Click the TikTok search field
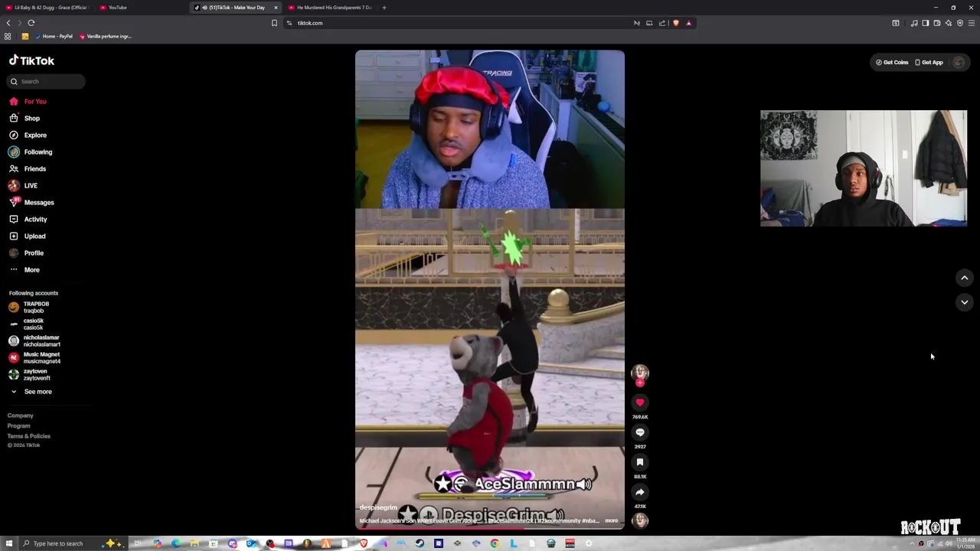Viewport: 980px width, 551px height. click(47, 81)
